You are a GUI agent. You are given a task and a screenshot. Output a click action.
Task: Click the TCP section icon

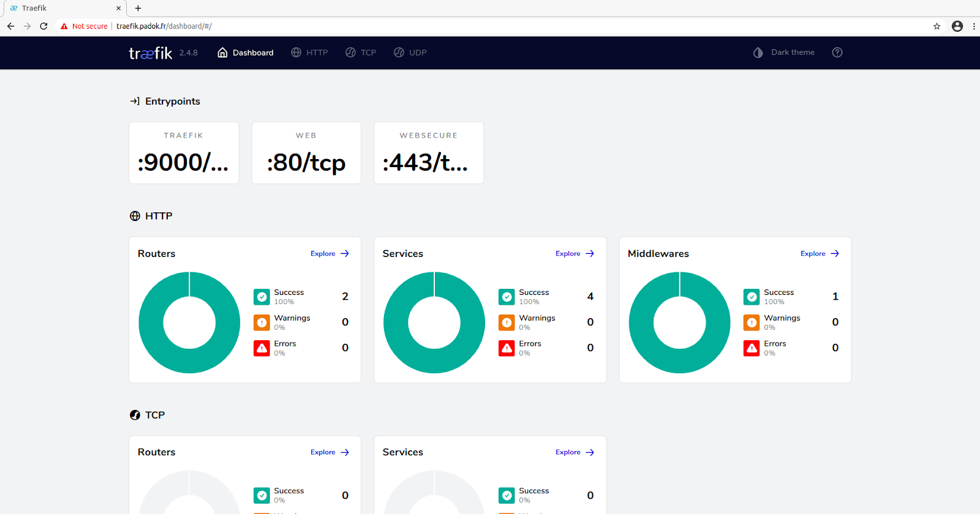pyautogui.click(x=135, y=415)
